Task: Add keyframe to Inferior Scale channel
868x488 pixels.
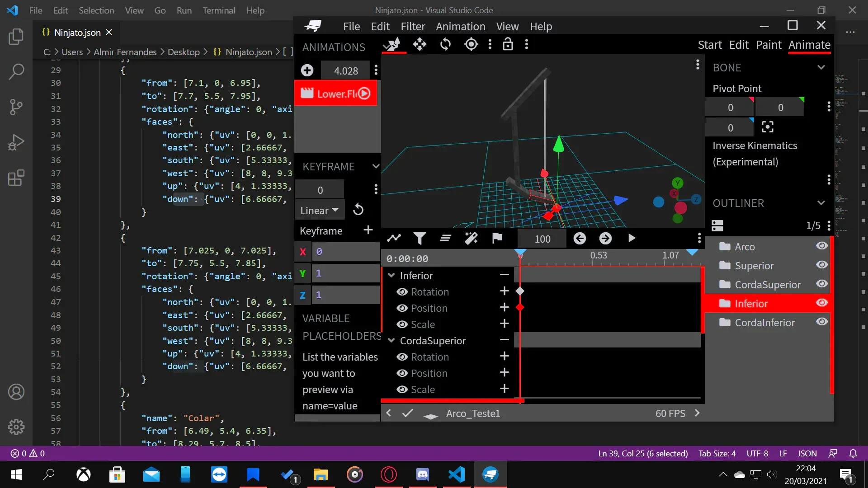Action: (505, 324)
